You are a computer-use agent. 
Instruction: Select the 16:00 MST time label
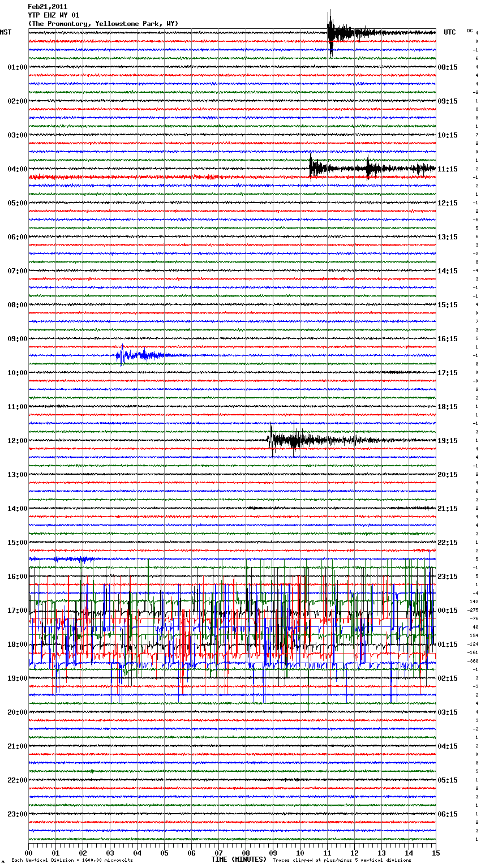tap(17, 577)
